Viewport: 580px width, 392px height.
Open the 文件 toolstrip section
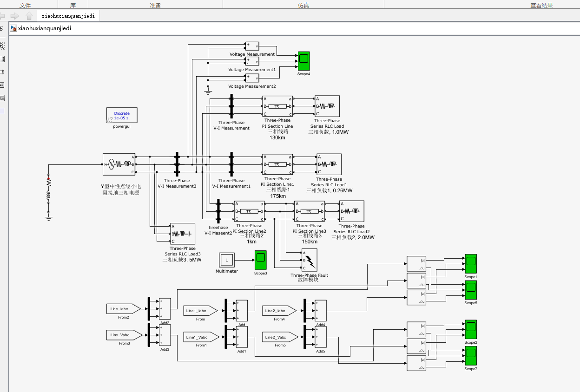point(25,5)
